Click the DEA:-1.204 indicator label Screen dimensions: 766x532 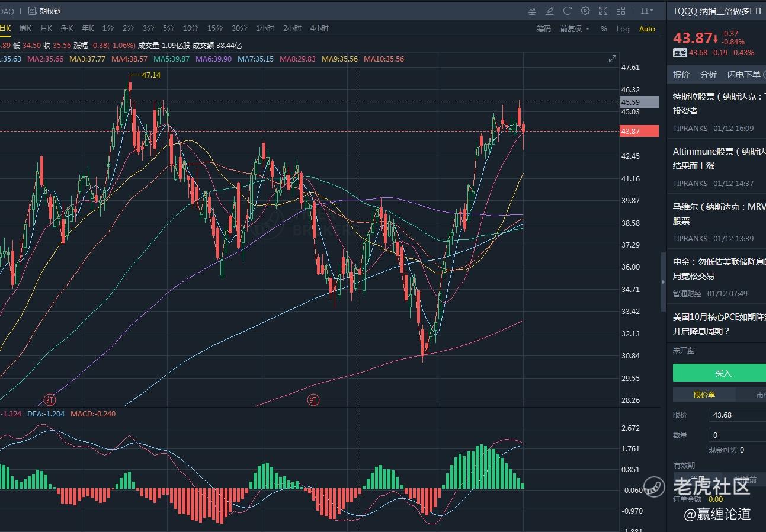(46, 414)
